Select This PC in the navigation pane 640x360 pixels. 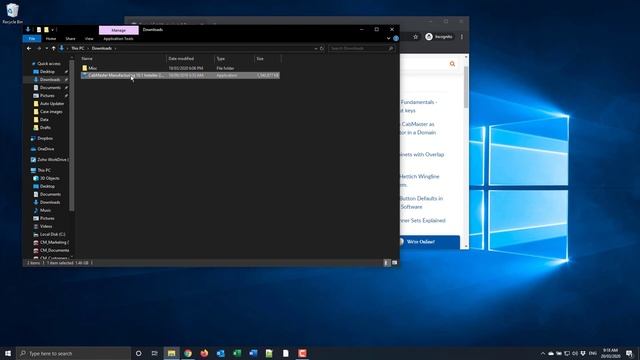coord(44,170)
